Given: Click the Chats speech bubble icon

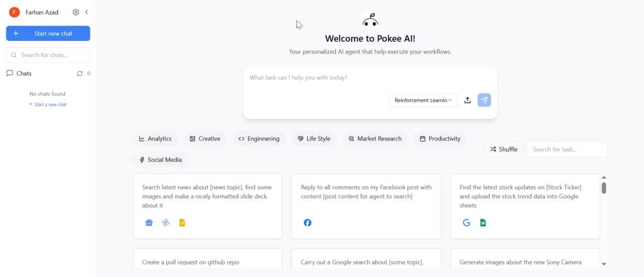Looking at the screenshot, I should [x=10, y=74].
